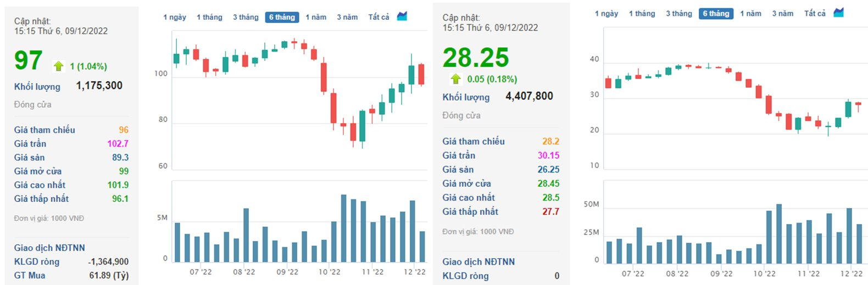868x285 pixels.
Task: Switch right chart to '3 tháng'
Action: pos(679,13)
